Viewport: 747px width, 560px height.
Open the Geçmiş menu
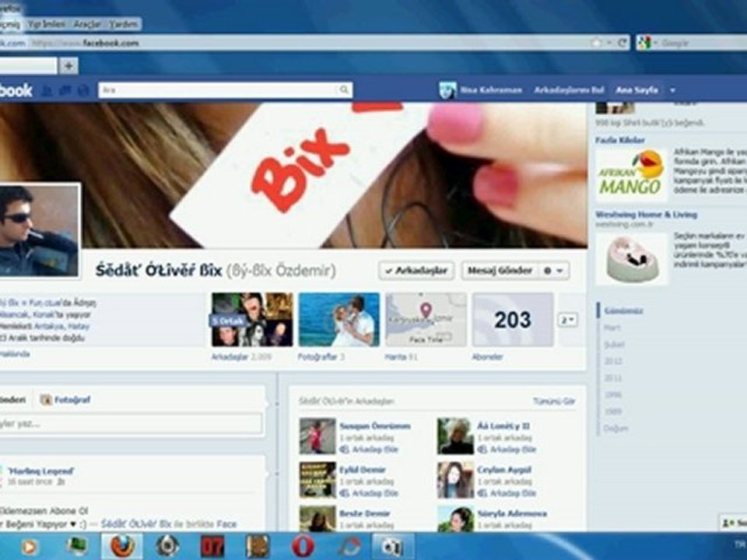click(x=9, y=24)
